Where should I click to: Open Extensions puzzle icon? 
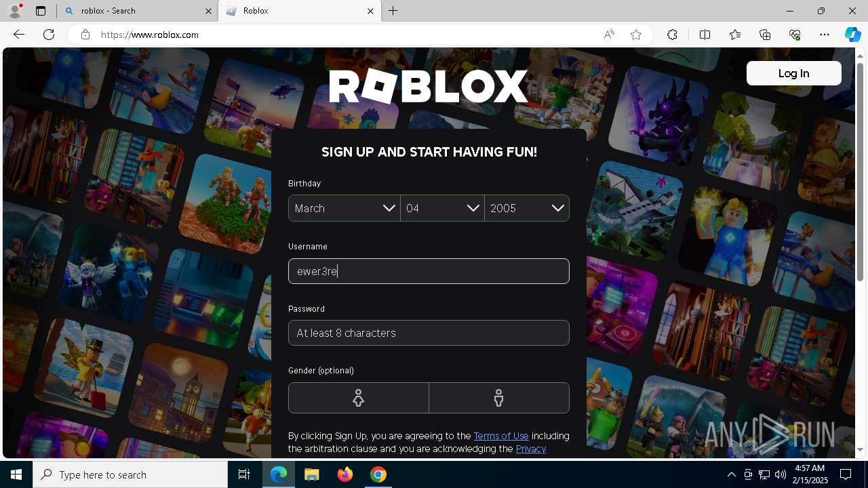(672, 35)
